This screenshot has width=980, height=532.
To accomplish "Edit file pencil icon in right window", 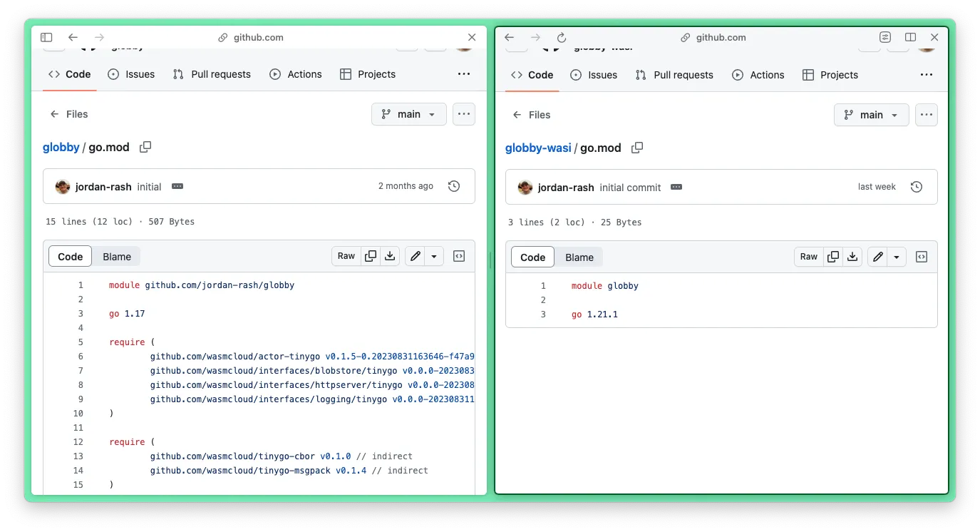I will [878, 257].
